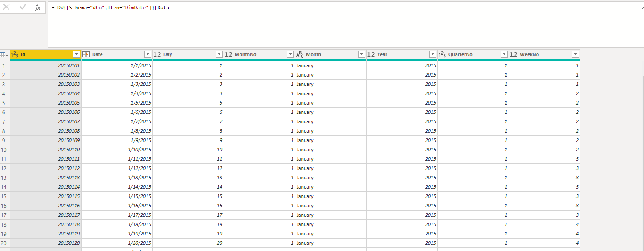Click the fx function icon

(38, 7)
